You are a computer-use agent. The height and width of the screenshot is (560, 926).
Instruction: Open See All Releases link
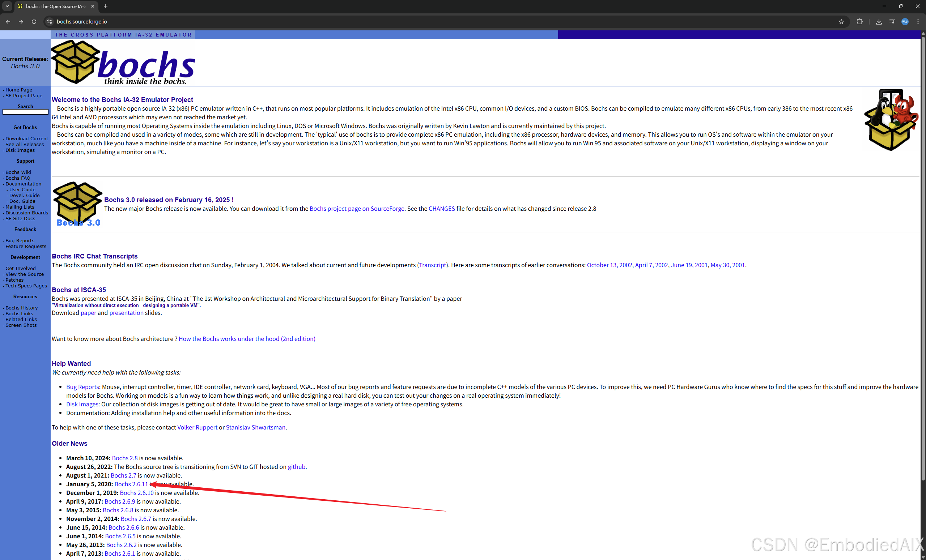(25, 145)
